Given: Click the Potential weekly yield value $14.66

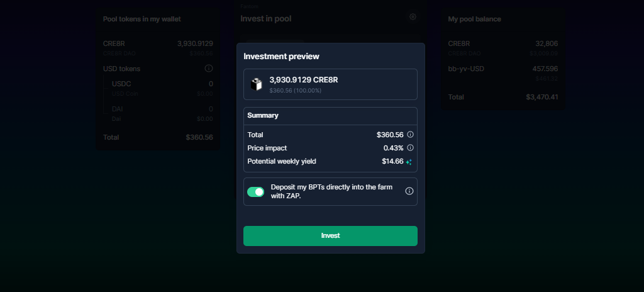Looking at the screenshot, I should [392, 161].
